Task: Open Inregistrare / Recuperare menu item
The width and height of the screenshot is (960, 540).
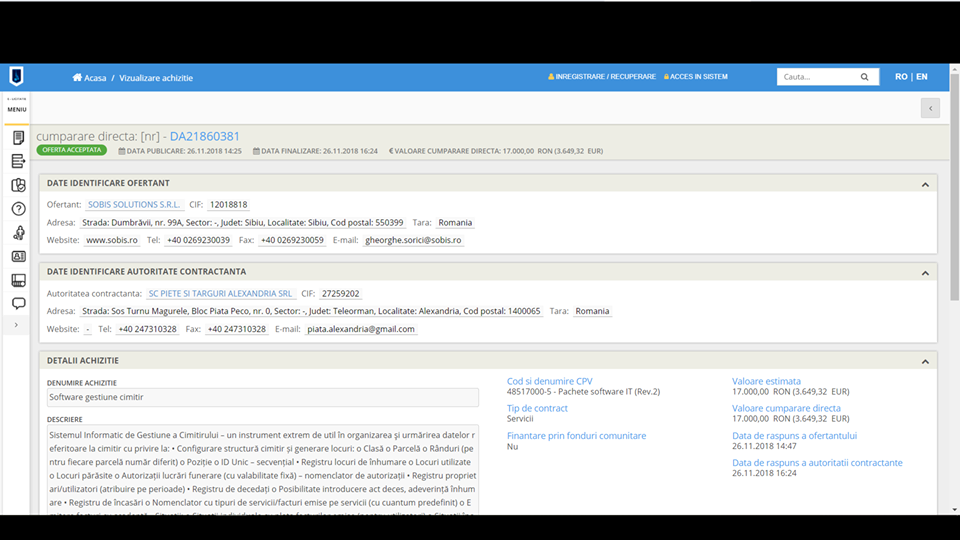Action: point(602,77)
